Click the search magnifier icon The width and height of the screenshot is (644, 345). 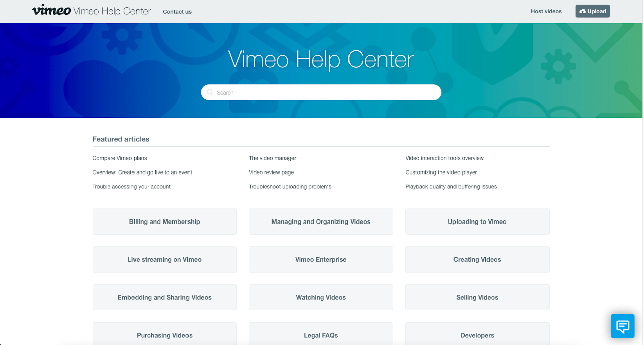210,92
